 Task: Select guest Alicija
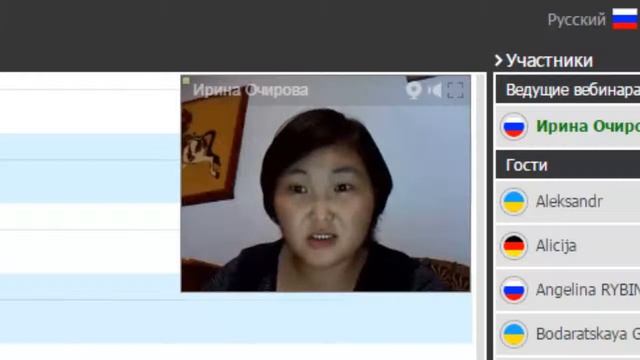[556, 246]
